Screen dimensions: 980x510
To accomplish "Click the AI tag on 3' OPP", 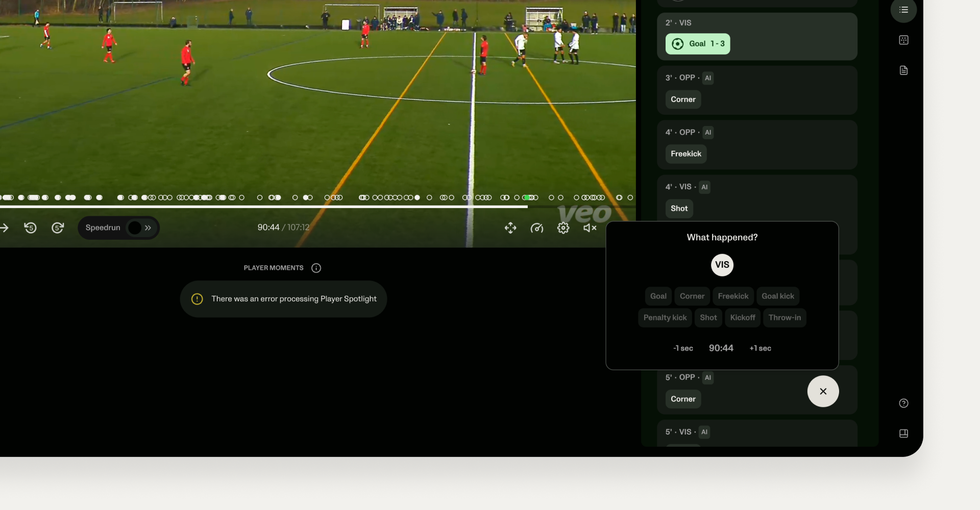I will (708, 78).
